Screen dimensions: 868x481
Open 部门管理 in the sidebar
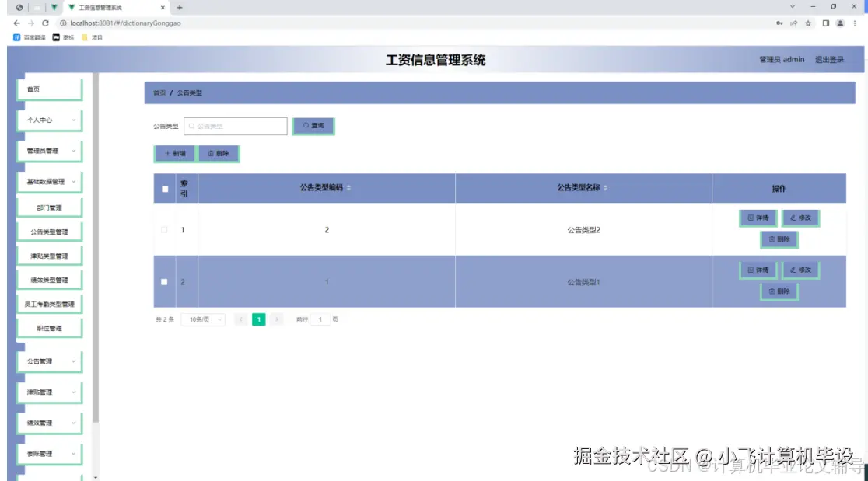point(50,208)
